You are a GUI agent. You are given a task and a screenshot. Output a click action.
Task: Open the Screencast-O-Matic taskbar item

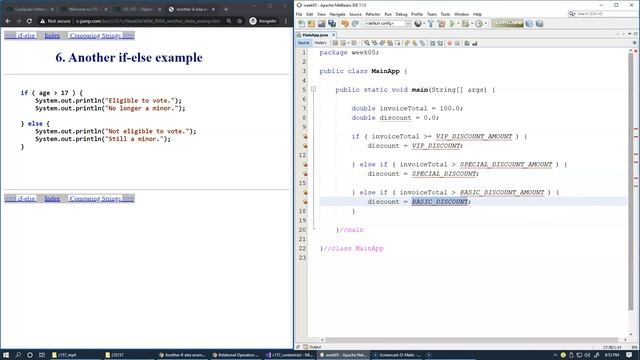[x=397, y=355]
